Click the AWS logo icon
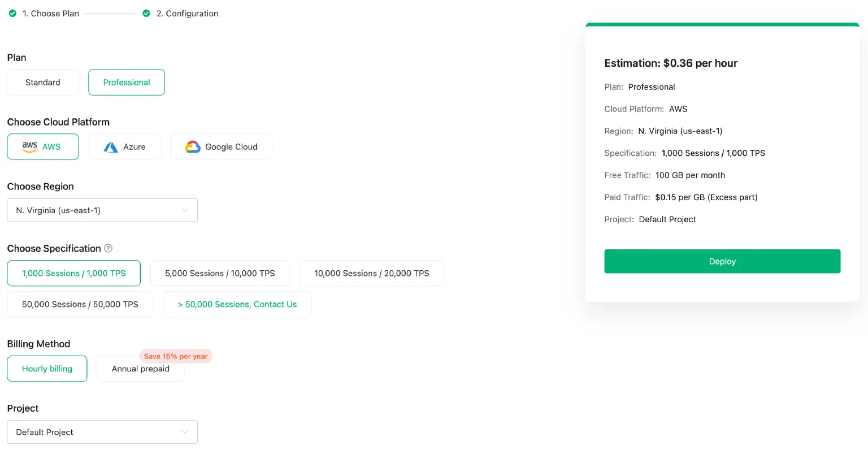This screenshot has height=454, width=868. (x=29, y=146)
